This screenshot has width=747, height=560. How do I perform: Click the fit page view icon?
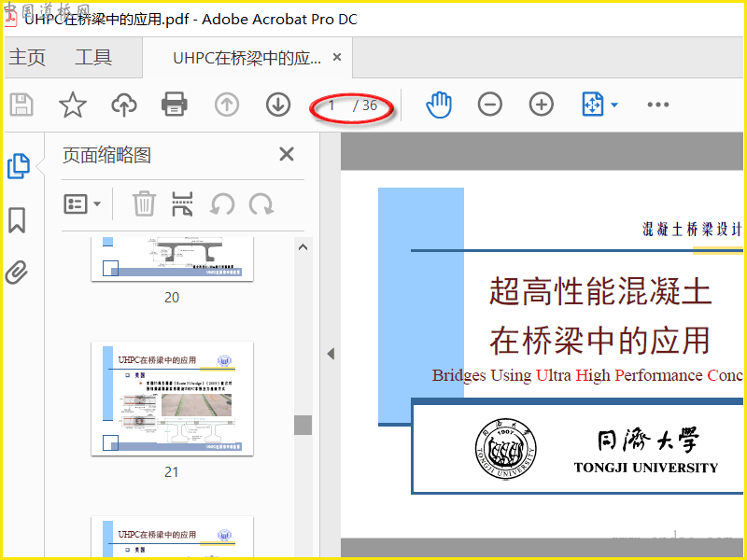pos(593,105)
